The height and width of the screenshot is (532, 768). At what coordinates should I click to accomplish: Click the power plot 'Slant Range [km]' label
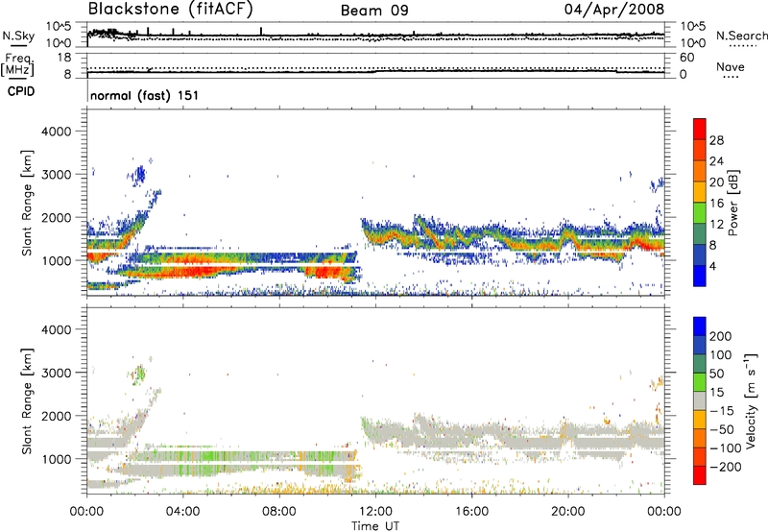pos(27,203)
